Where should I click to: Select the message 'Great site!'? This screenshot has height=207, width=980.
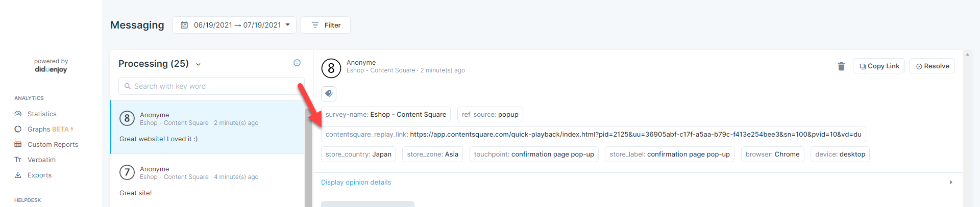coord(208,180)
